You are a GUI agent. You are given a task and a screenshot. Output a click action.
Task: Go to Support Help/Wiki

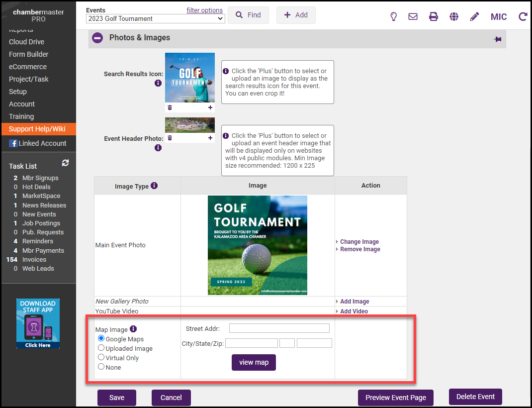37,129
